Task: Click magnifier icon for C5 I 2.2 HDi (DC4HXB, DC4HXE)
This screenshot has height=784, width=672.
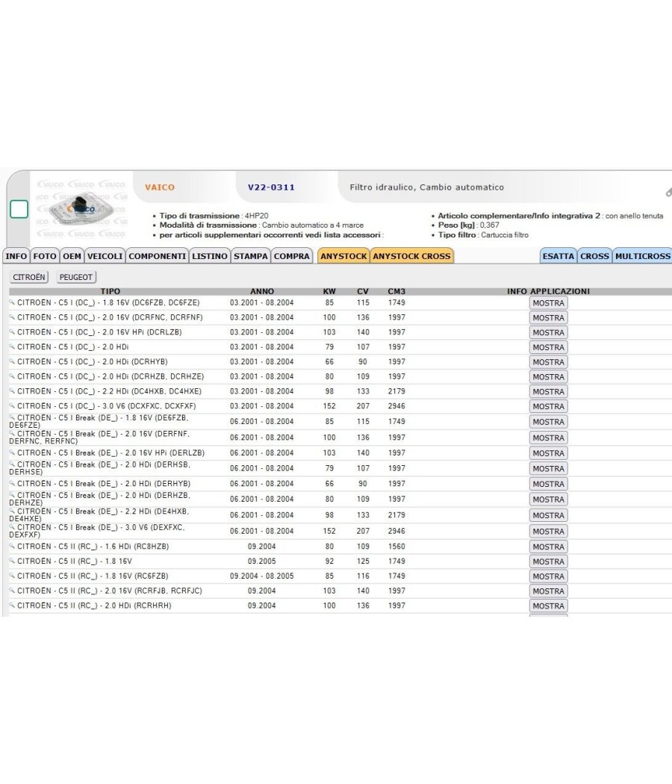Action: click(12, 391)
